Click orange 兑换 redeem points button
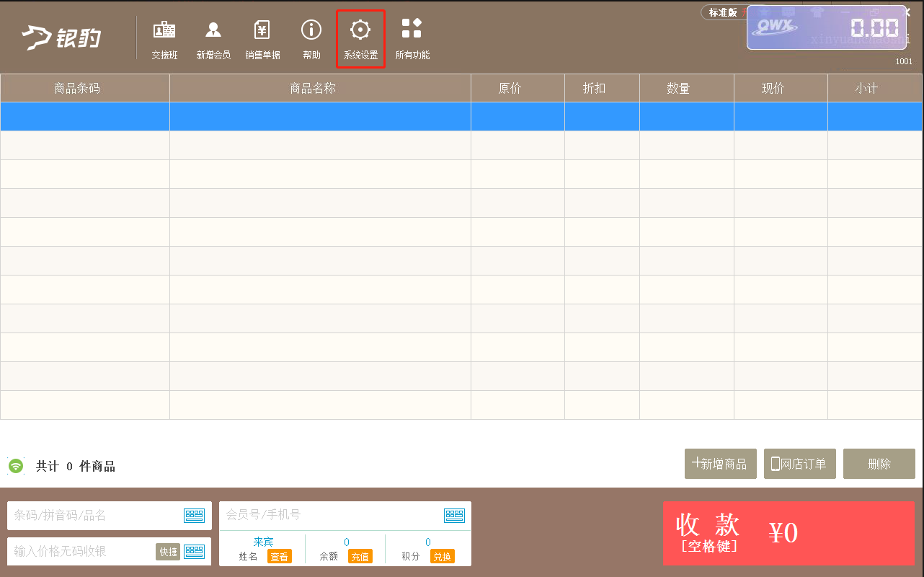924x577 pixels. [443, 557]
